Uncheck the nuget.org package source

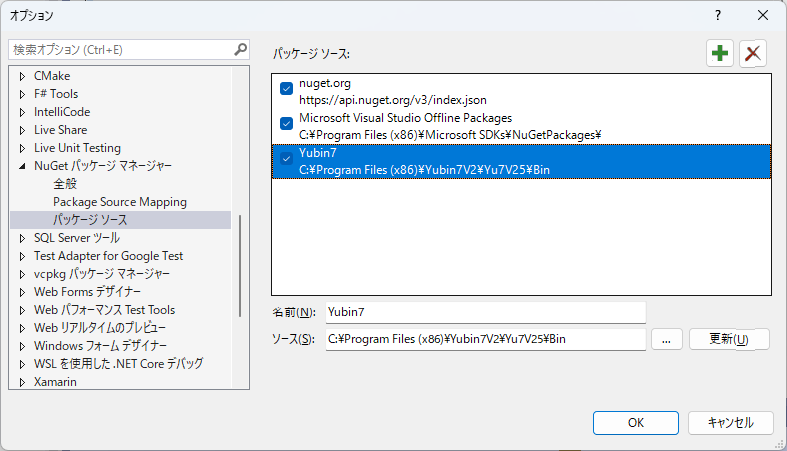pos(286,89)
